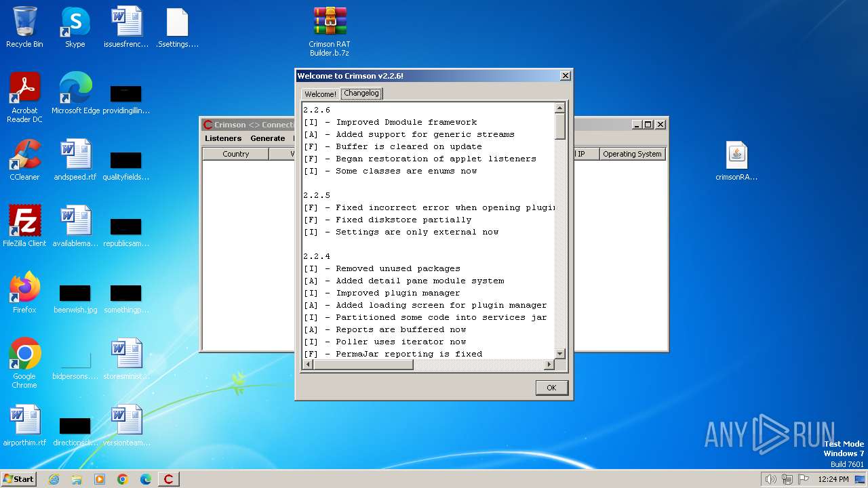Launch Acrobat Reader DC

click(24, 98)
